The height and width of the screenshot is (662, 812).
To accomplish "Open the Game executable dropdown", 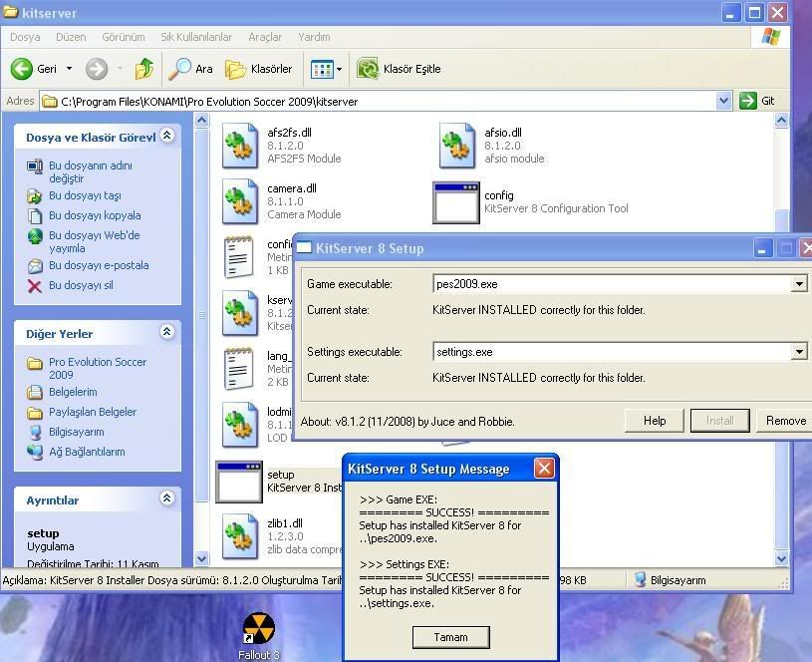I will 798,284.
